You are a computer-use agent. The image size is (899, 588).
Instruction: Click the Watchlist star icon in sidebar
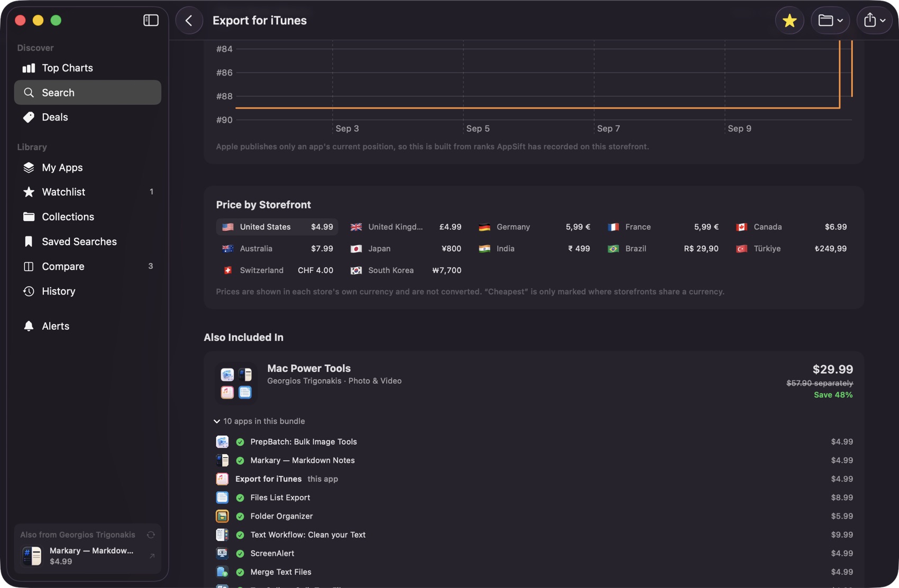[x=29, y=192]
